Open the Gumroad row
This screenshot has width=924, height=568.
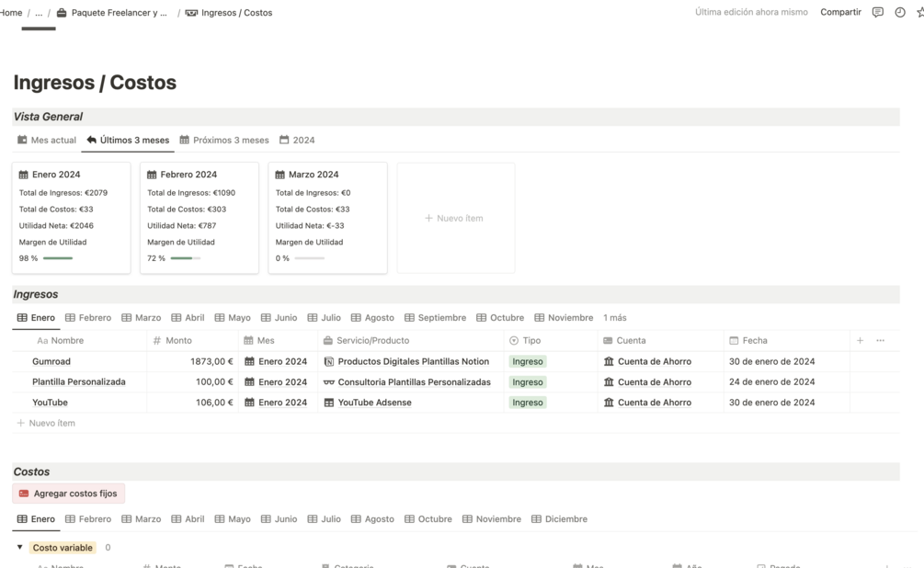[x=51, y=362]
